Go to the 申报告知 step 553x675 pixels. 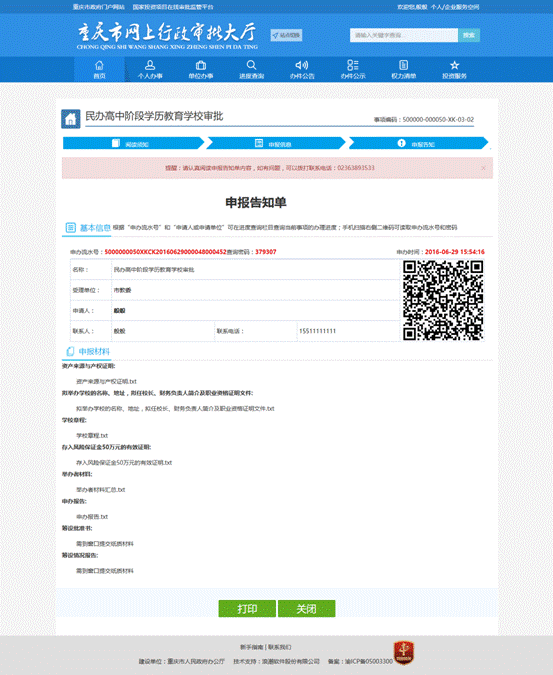(418, 143)
